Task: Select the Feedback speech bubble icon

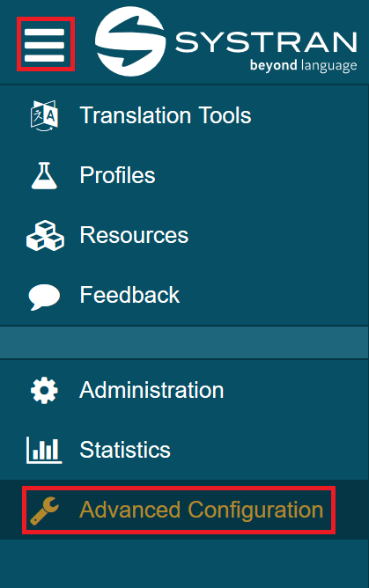Action: click(x=44, y=297)
